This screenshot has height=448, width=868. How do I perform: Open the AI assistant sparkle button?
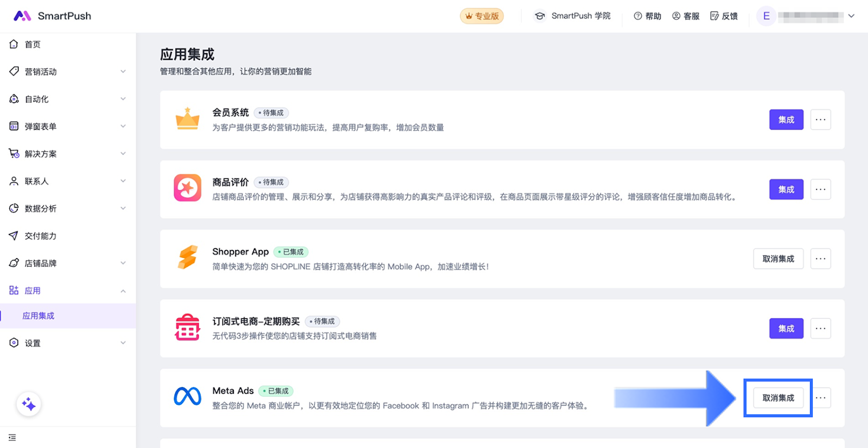29,405
